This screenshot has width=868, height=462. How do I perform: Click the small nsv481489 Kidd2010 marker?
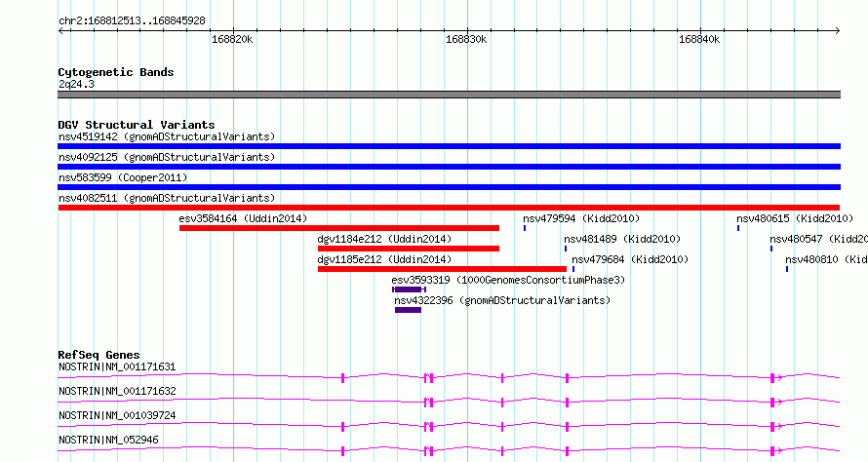[566, 249]
